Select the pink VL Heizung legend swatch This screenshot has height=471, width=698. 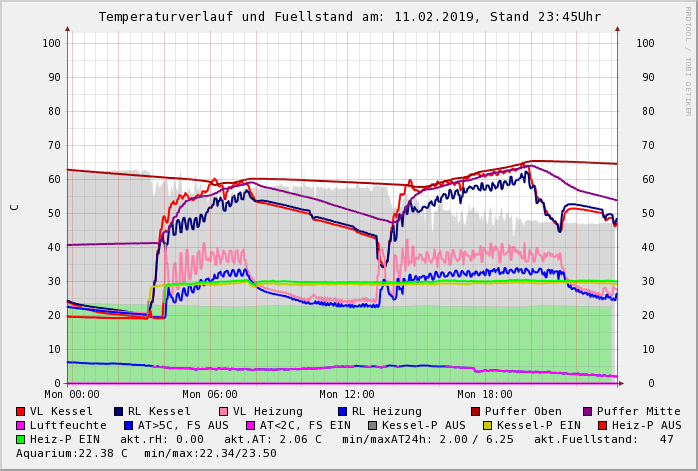tap(222, 411)
